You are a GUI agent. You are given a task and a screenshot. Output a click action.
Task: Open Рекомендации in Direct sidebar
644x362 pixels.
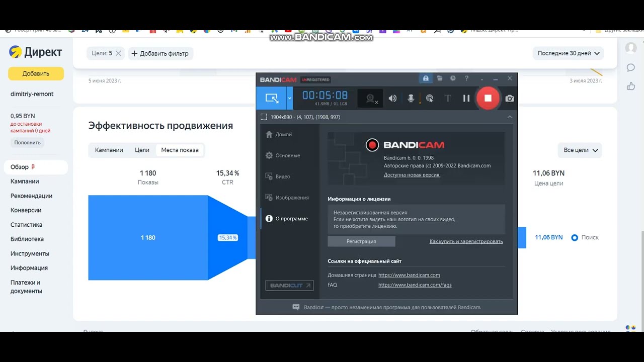click(31, 196)
